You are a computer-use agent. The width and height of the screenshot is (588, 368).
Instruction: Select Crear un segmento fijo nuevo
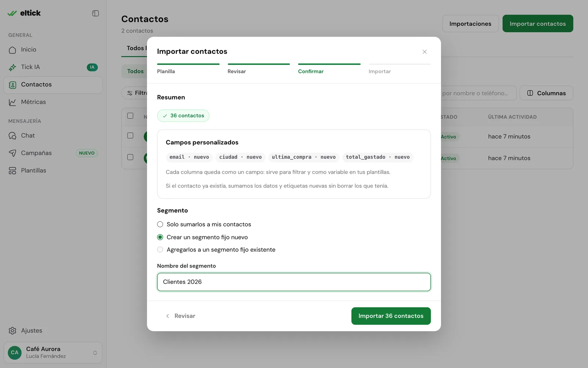tap(202, 237)
